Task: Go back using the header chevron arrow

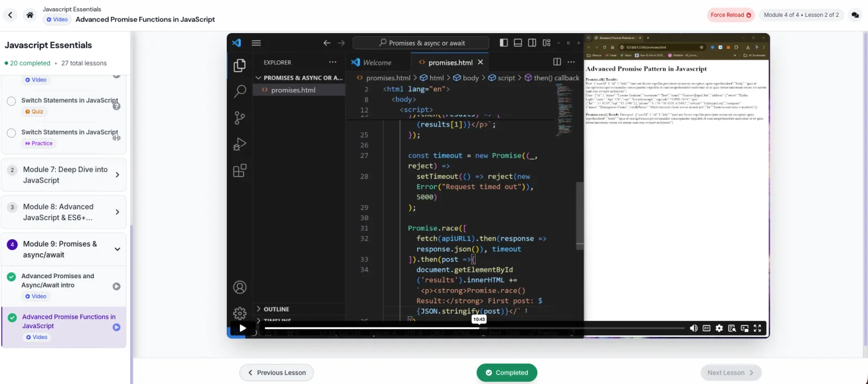Action: click(x=10, y=15)
